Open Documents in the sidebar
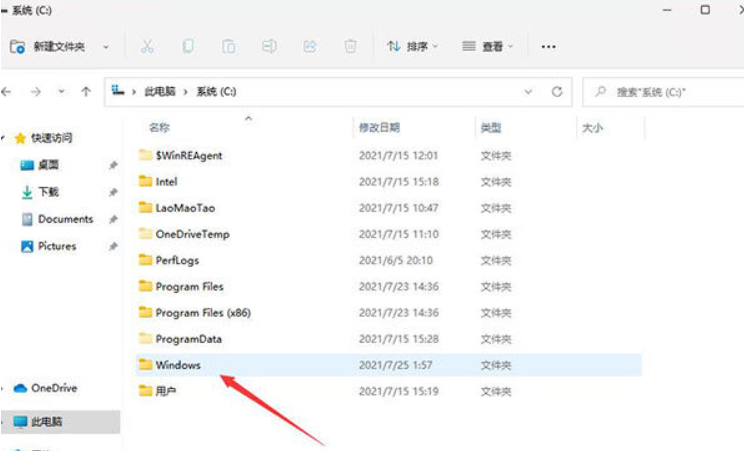 pos(65,219)
